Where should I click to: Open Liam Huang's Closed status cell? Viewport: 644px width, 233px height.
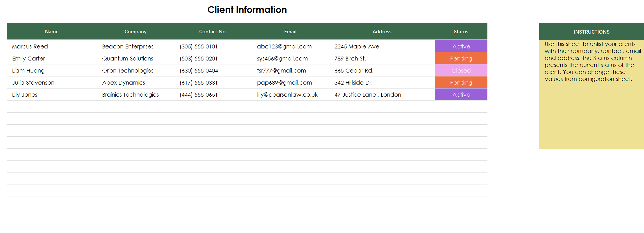tap(461, 70)
